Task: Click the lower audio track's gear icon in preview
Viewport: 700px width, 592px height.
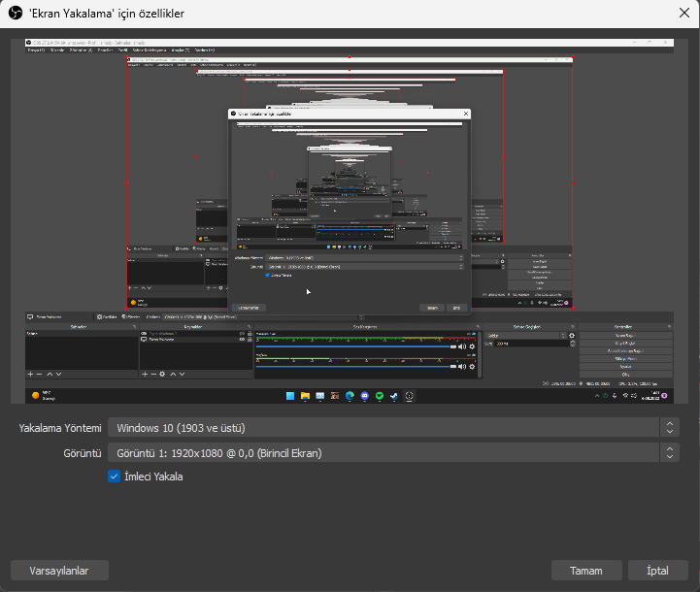Action: [472, 367]
